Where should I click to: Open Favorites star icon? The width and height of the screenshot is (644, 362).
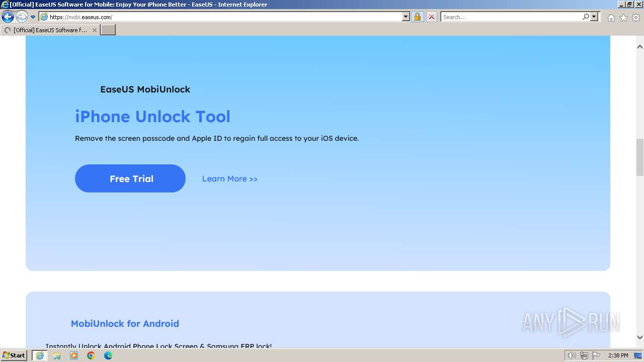(x=623, y=18)
